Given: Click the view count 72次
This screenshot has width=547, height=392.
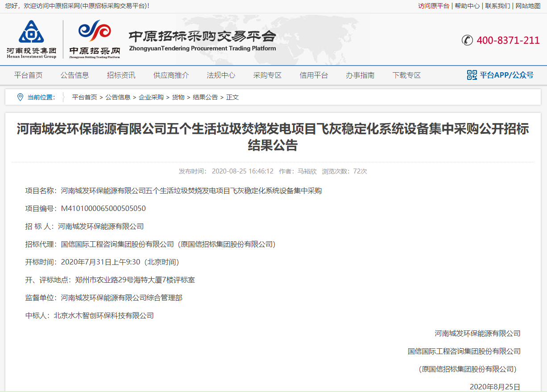Looking at the screenshot, I should [360, 171].
